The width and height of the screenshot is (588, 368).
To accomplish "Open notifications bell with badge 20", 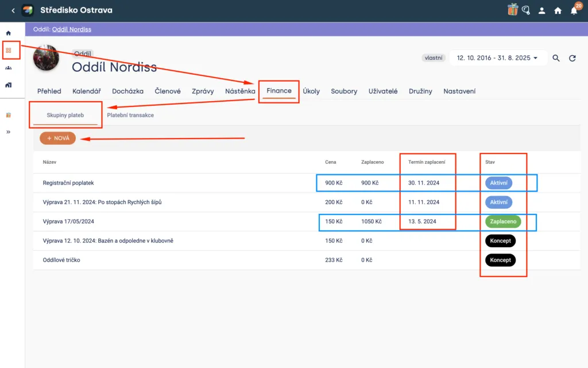I will pyautogui.click(x=574, y=10).
